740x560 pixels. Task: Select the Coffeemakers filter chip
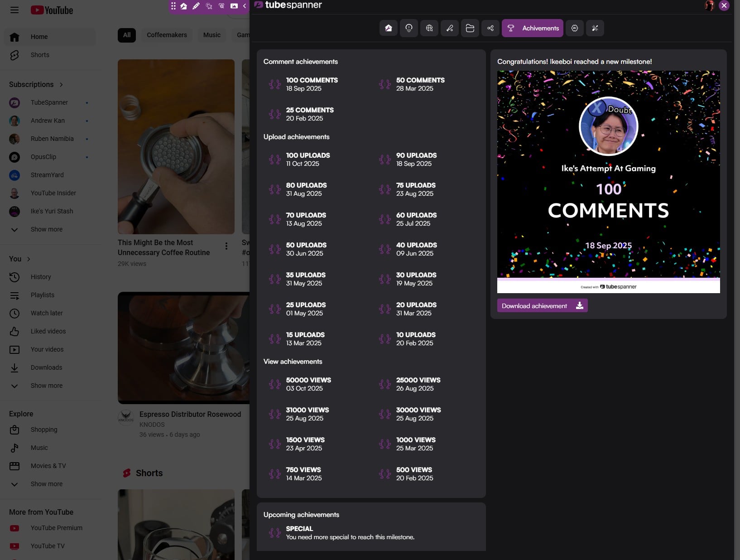click(167, 35)
